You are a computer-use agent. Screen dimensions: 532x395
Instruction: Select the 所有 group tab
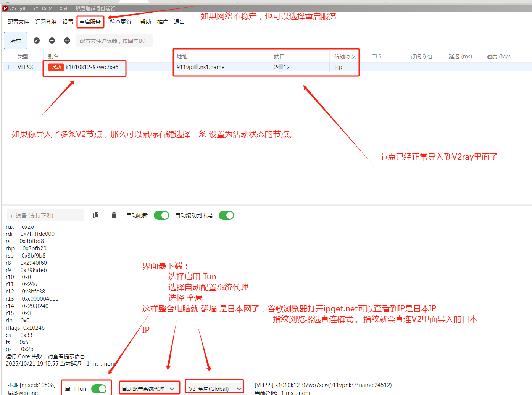(x=16, y=41)
